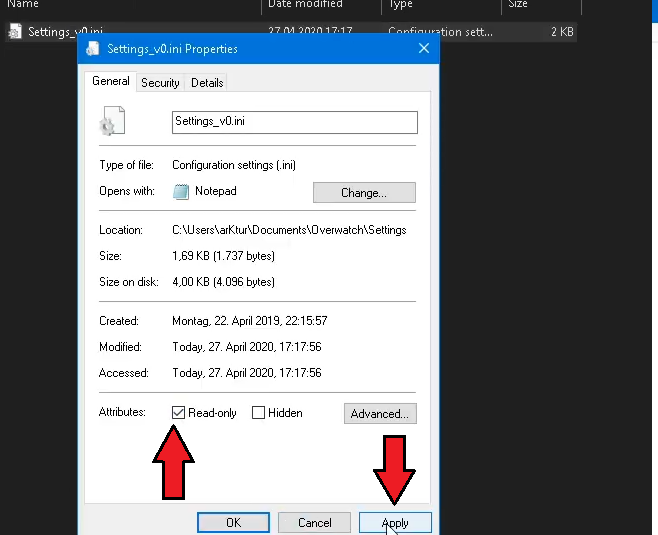658x535 pixels.
Task: Open the Security tab
Action: coord(160,83)
